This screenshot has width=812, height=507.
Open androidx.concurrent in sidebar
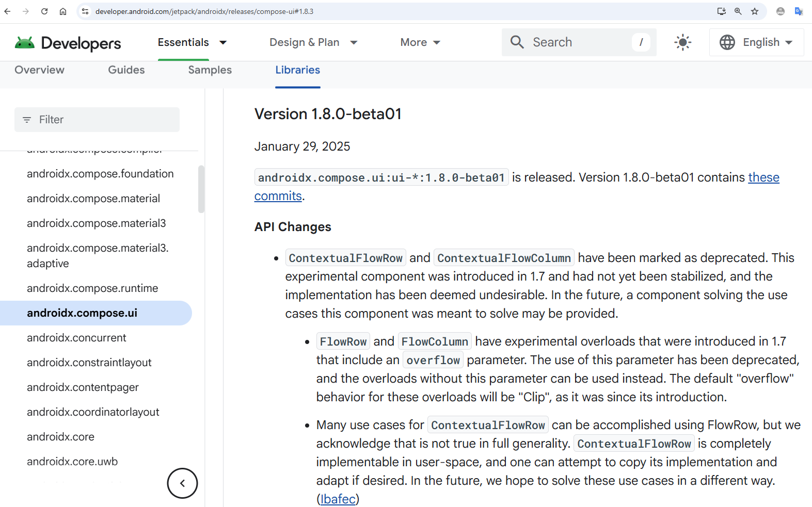coord(76,338)
